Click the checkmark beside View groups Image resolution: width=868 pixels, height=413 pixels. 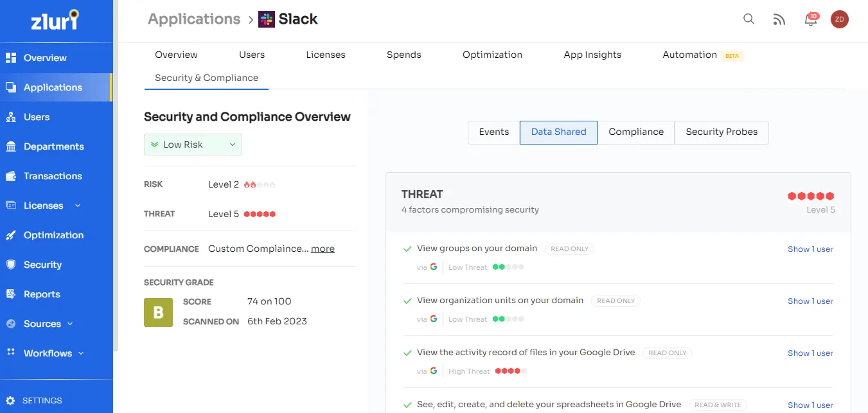(407, 249)
